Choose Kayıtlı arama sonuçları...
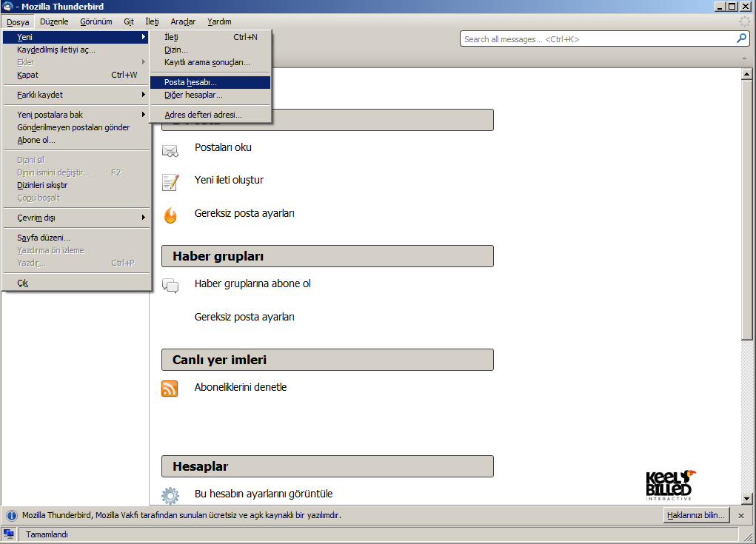 coord(210,62)
